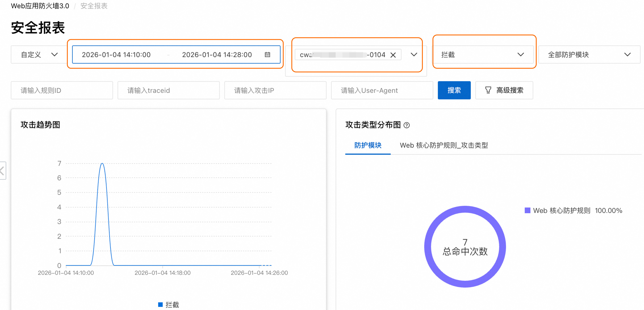The height and width of the screenshot is (310, 644).
Task: Switch to Web 核心防护规则_攻击类型 tab
Action: pyautogui.click(x=444, y=145)
